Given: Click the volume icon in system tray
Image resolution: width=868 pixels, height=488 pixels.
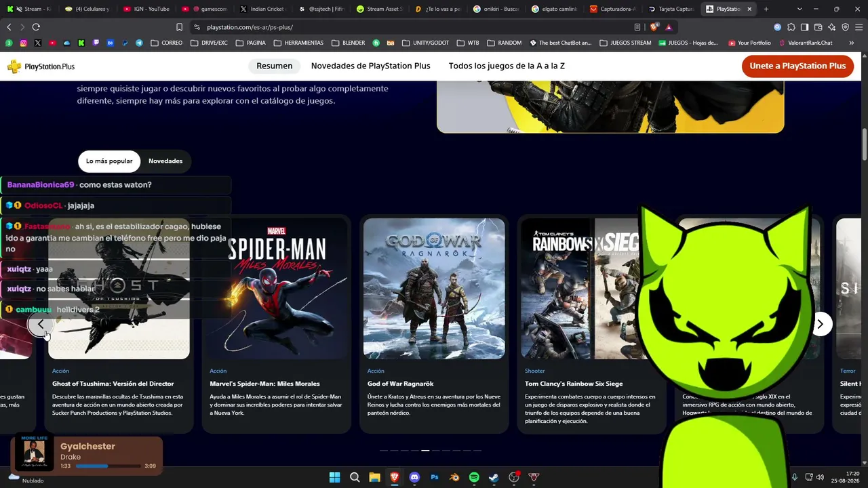Looking at the screenshot, I should click(x=820, y=477).
